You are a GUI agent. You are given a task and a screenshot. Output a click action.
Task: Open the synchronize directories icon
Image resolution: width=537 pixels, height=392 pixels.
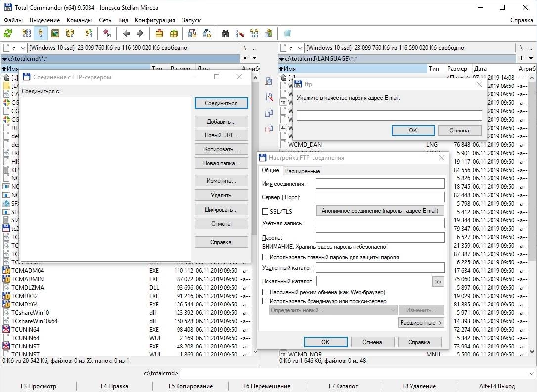[x=254, y=33]
